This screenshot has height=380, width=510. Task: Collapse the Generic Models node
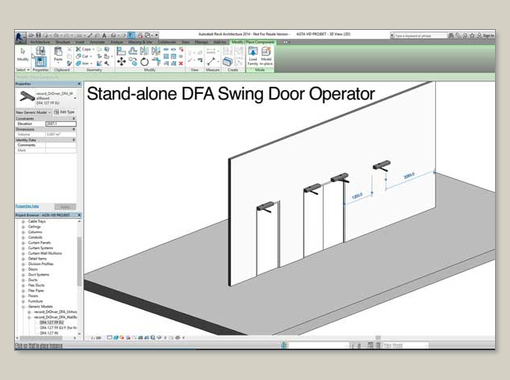tap(23, 307)
